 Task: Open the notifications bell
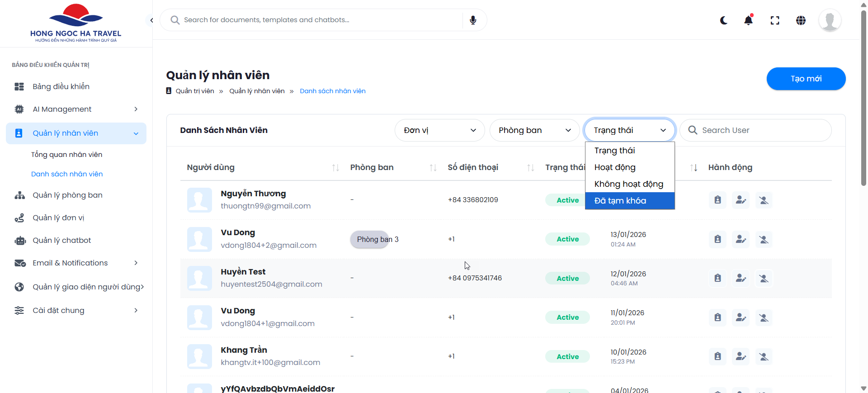pyautogui.click(x=749, y=20)
